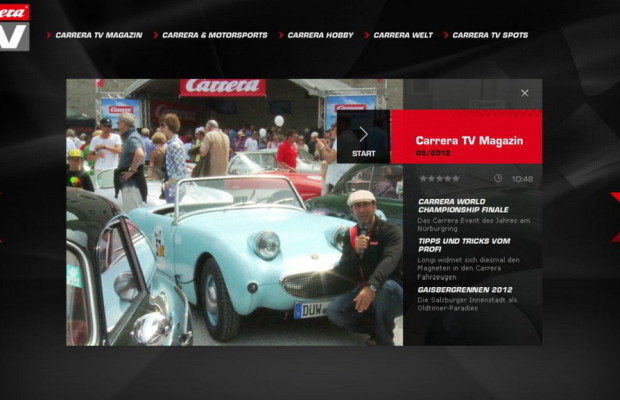The width and height of the screenshot is (620, 400).
Task: Click the Longi Magneten description text
Action: pos(469,268)
